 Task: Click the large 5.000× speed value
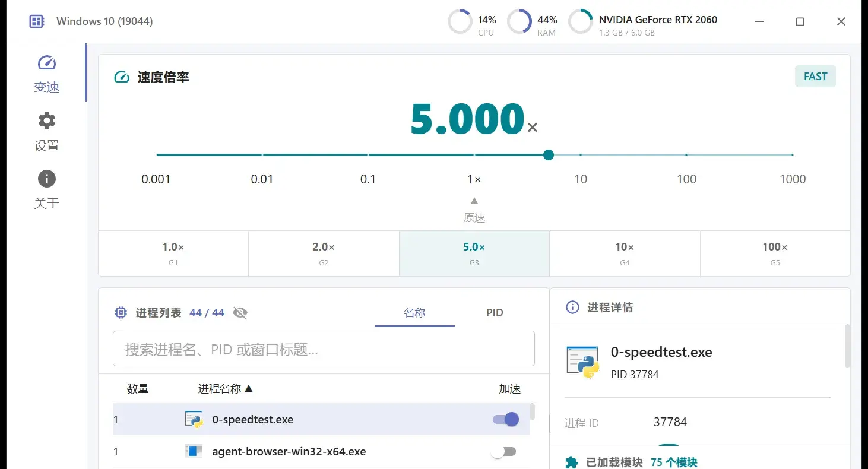(x=474, y=119)
